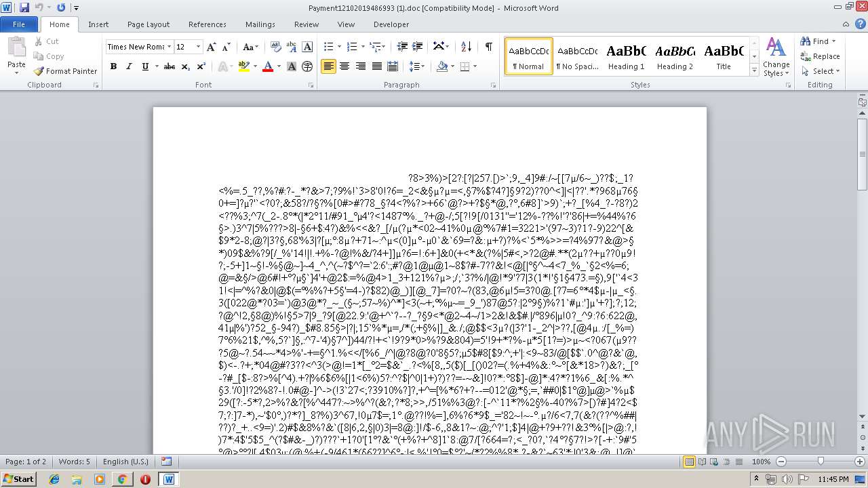Toggle Show/Hide paragraph marks
Screen dimensions: 868x488
click(x=488, y=47)
